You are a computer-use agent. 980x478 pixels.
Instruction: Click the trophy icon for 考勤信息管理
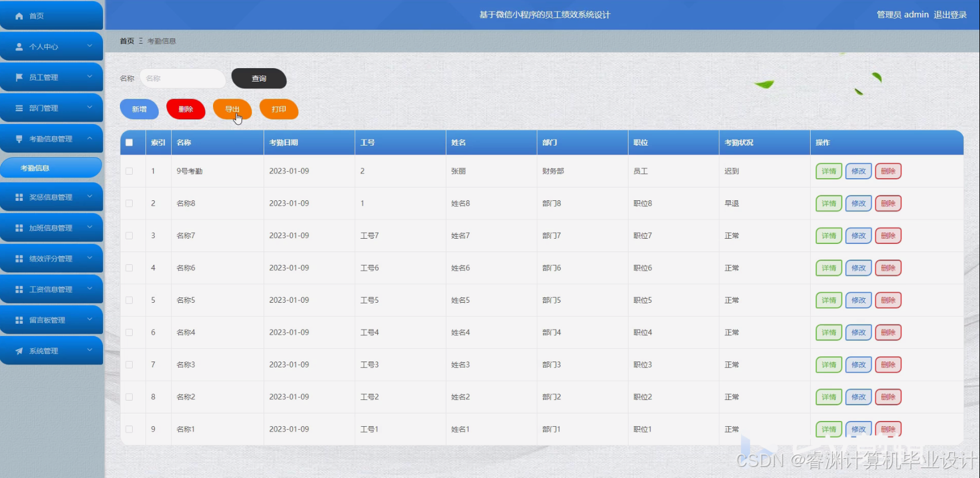(19, 139)
